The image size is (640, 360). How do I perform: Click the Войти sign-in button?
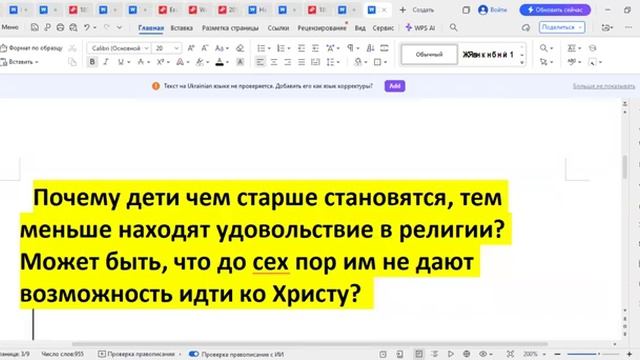pyautogui.click(x=493, y=10)
